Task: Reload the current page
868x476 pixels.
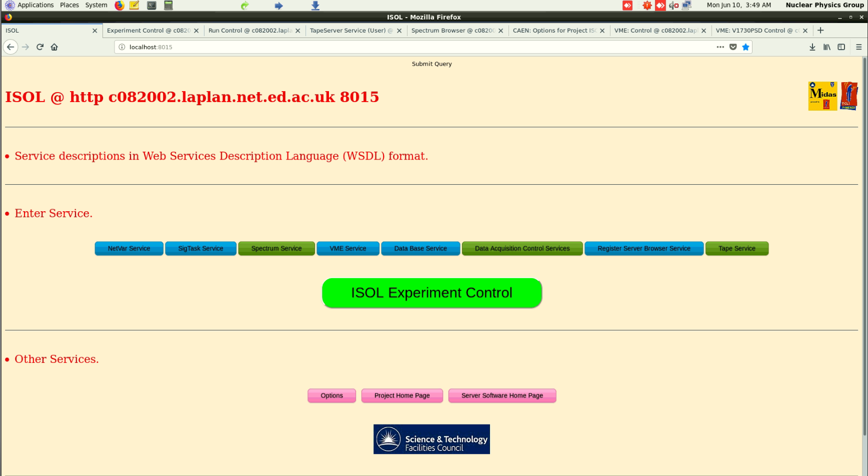Action: click(x=40, y=47)
